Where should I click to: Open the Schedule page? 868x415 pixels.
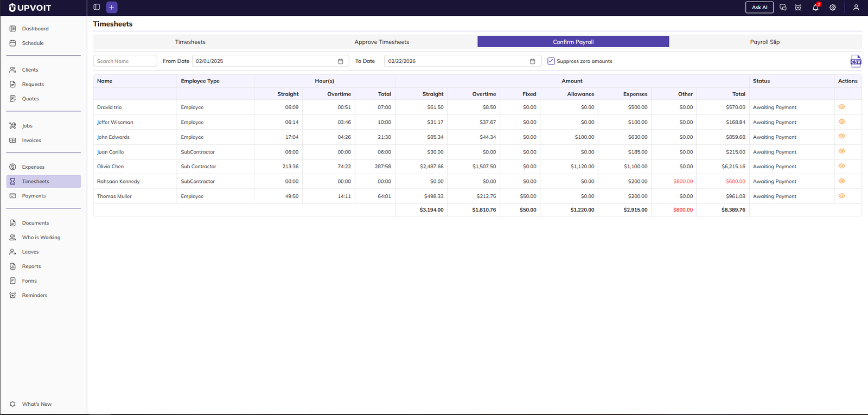pos(43,43)
